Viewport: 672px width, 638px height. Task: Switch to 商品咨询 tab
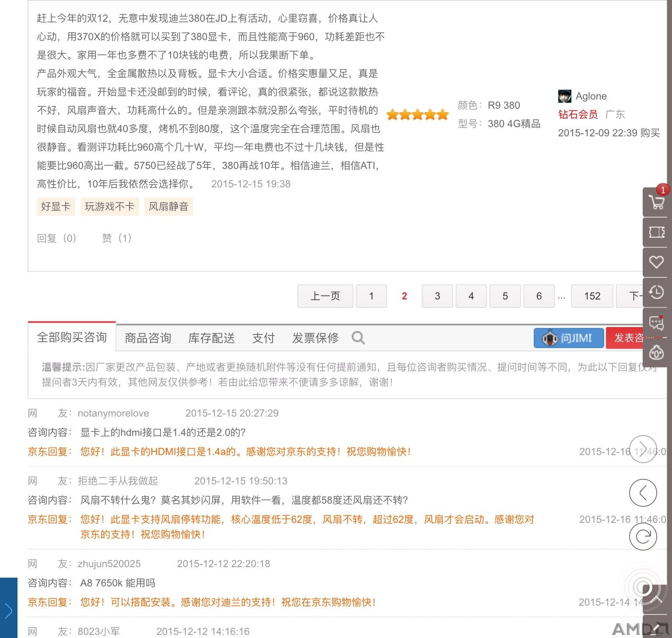(x=148, y=338)
